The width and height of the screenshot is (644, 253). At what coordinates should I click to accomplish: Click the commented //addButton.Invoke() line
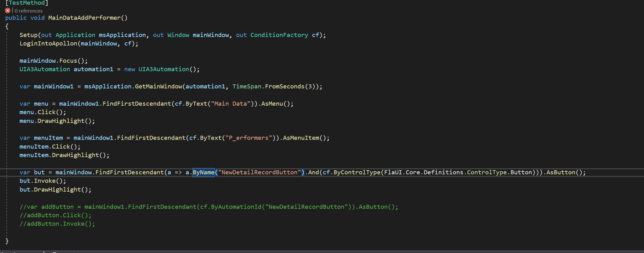click(x=57, y=224)
